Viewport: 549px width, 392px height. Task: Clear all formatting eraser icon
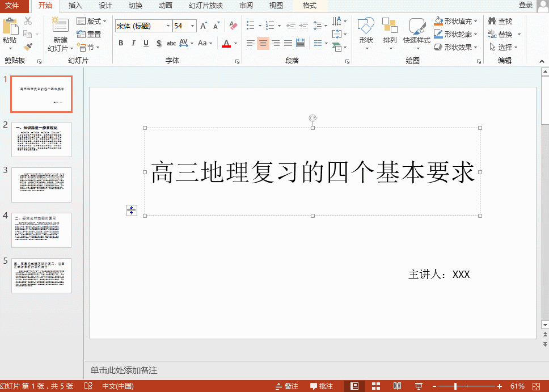233,26
